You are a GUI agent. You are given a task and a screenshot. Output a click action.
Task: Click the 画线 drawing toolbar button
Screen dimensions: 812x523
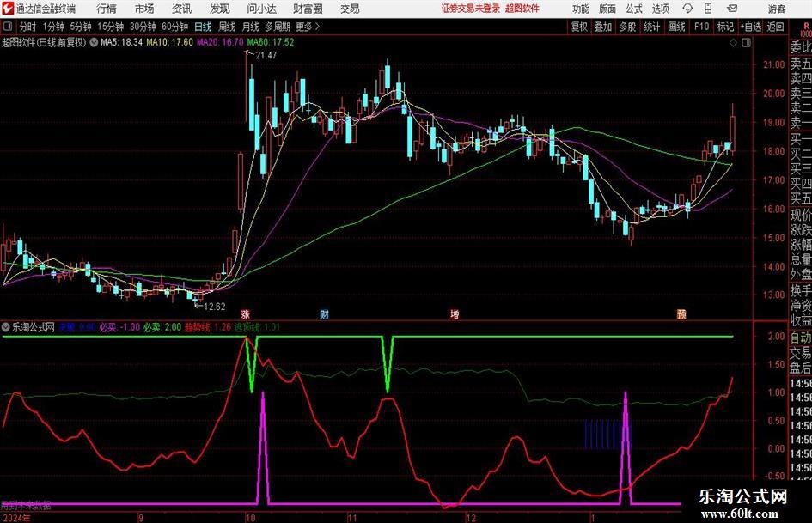(x=676, y=27)
